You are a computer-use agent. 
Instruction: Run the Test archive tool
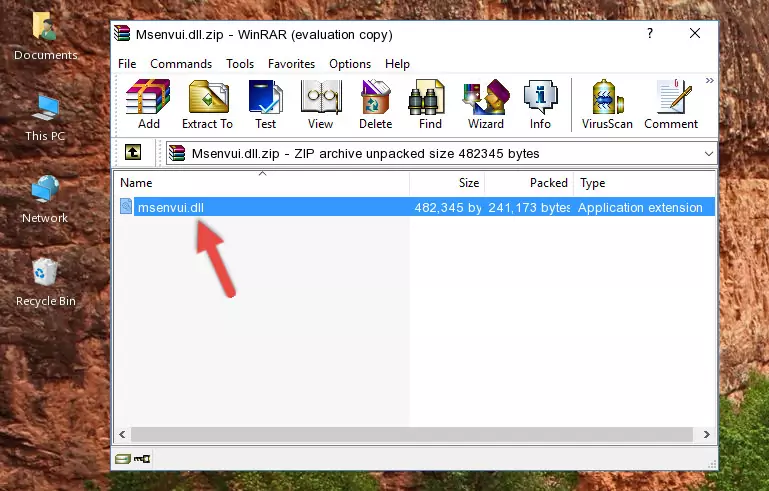coord(265,104)
